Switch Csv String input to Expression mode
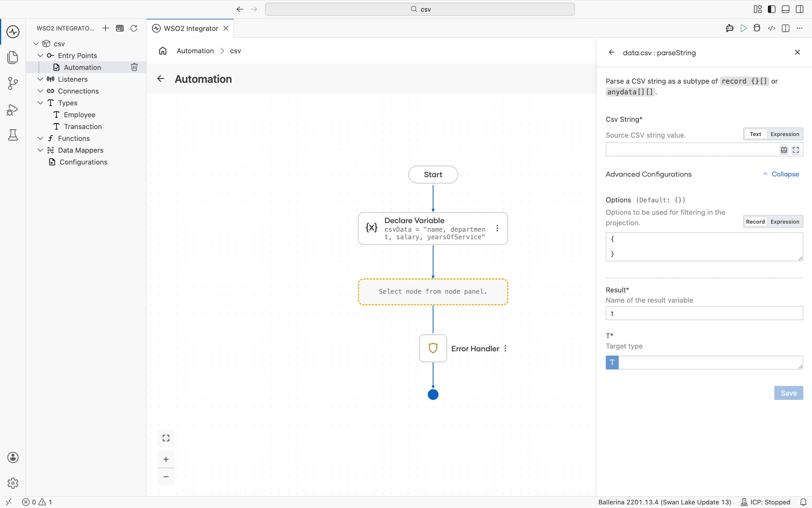The image size is (812, 508). pyautogui.click(x=785, y=134)
